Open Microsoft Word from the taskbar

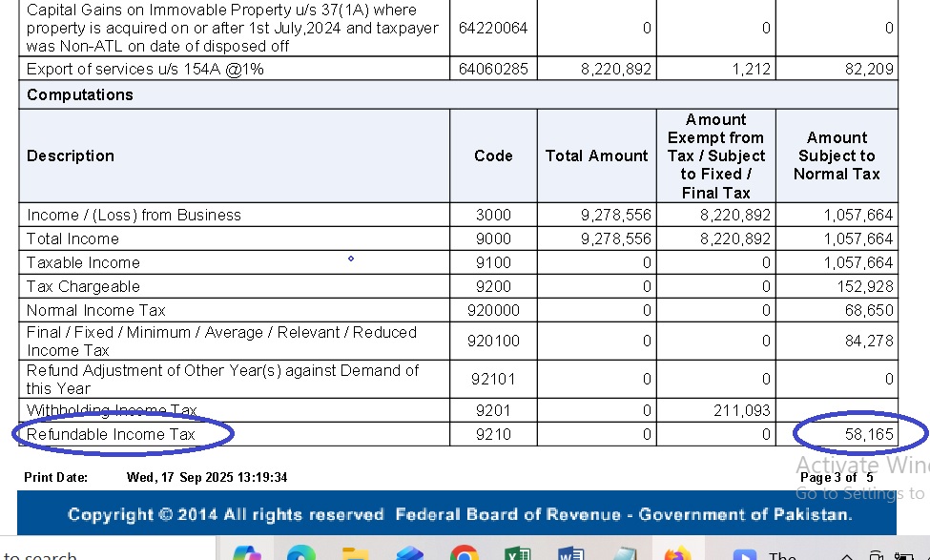click(x=570, y=553)
